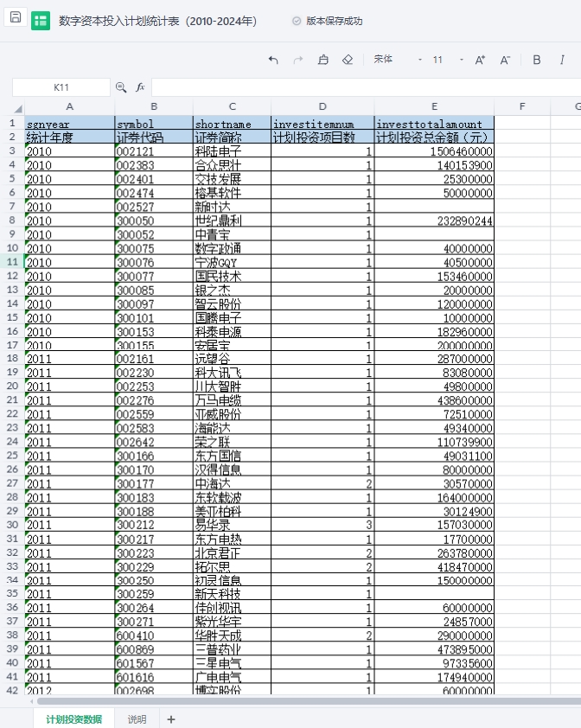Screen dimensions: 581x728
Task: Click the 证券简称 header cell
Action: [x=233, y=137]
